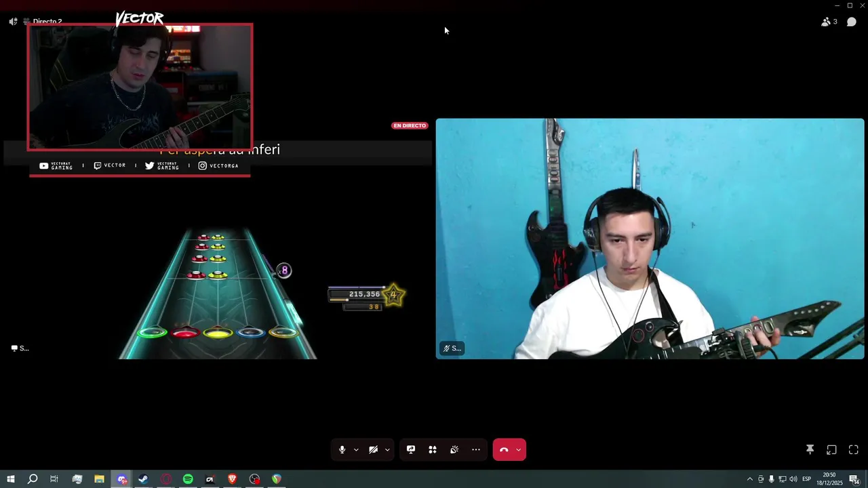The image size is (868, 488).
Task: Open Task View in taskbar
Action: (54, 479)
